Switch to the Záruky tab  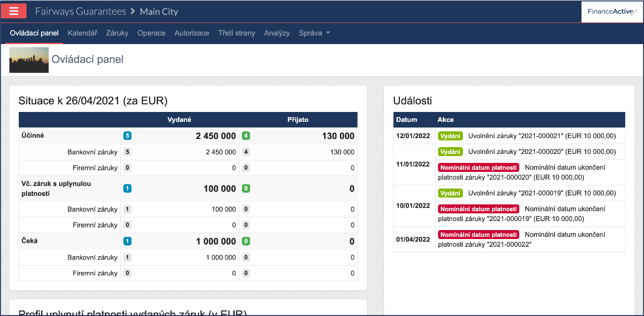tap(117, 33)
